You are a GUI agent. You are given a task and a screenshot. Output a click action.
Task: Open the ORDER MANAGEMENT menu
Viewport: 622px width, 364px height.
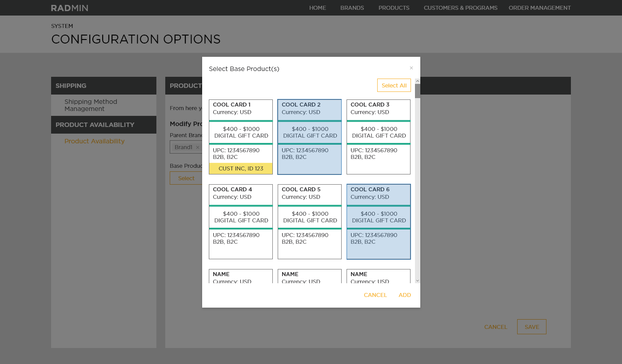coord(540,8)
